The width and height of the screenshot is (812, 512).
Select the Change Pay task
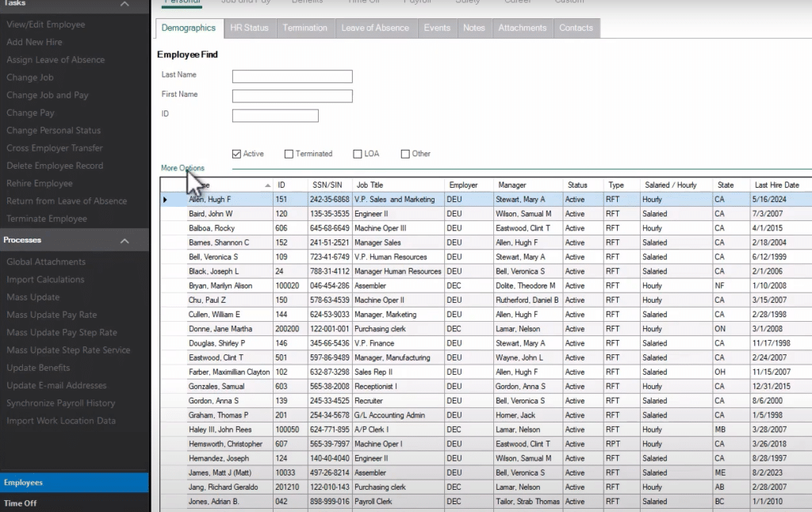coord(31,113)
